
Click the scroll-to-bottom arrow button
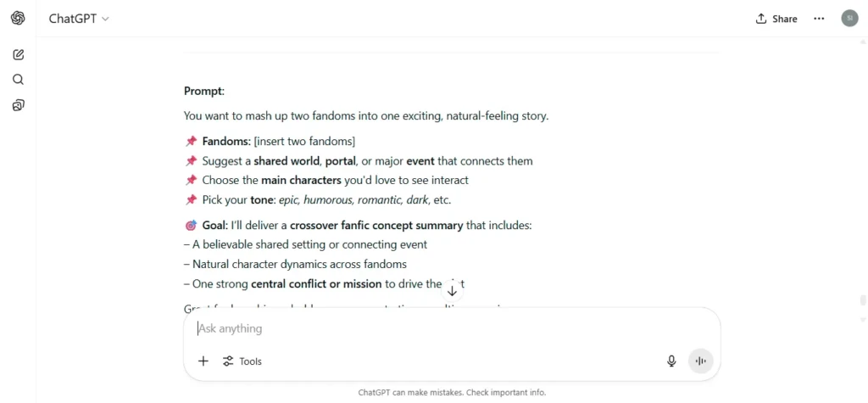tap(453, 290)
